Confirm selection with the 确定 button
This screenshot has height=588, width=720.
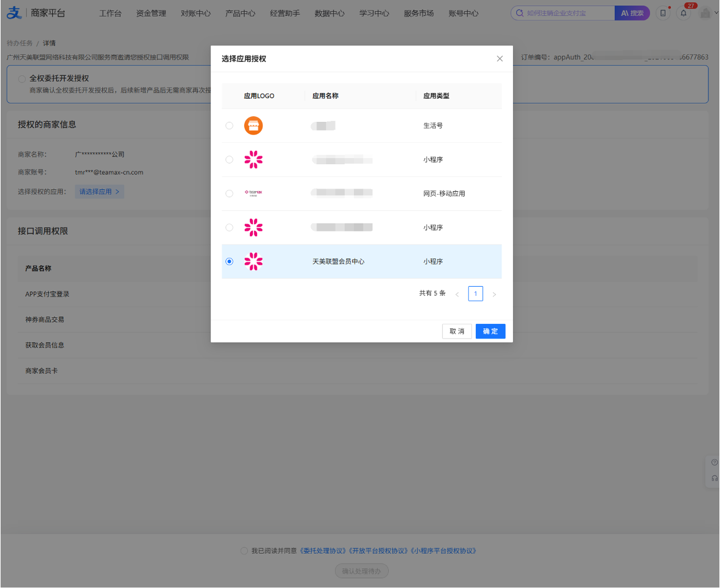(x=490, y=331)
